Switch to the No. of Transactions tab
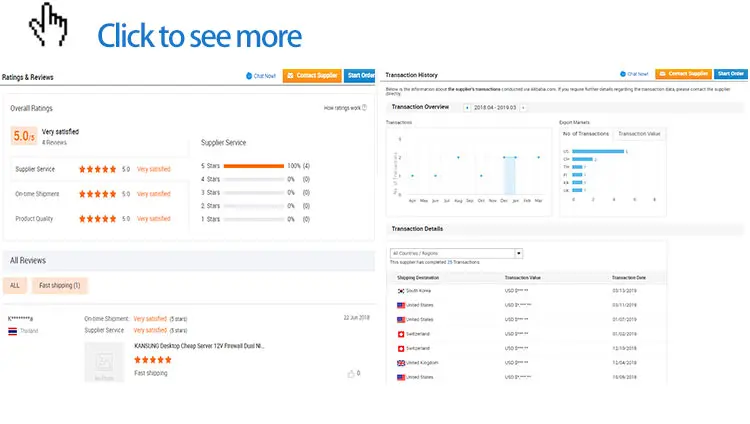Screen dimensions: 750x424 tap(585, 133)
